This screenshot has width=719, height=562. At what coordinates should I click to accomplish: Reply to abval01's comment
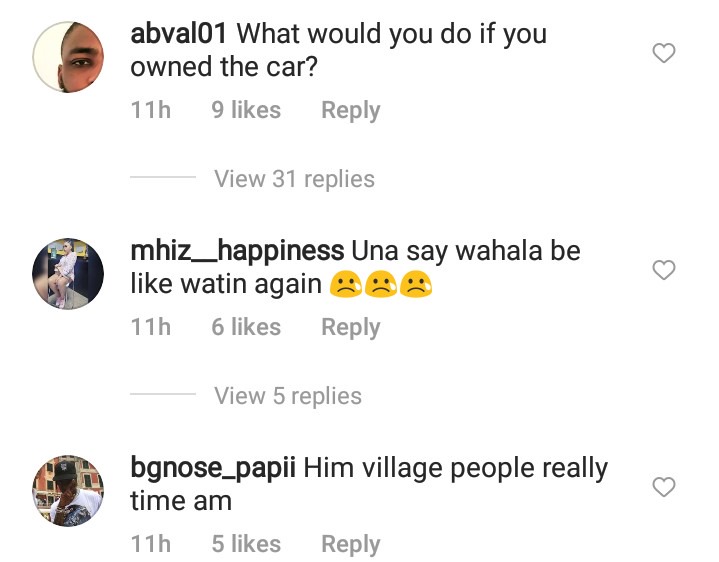[351, 110]
